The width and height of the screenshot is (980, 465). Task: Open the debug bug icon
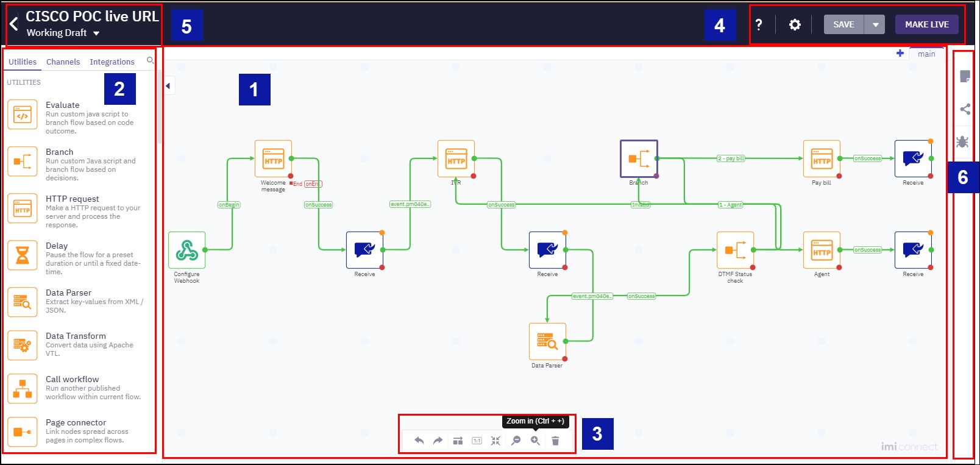coord(962,142)
